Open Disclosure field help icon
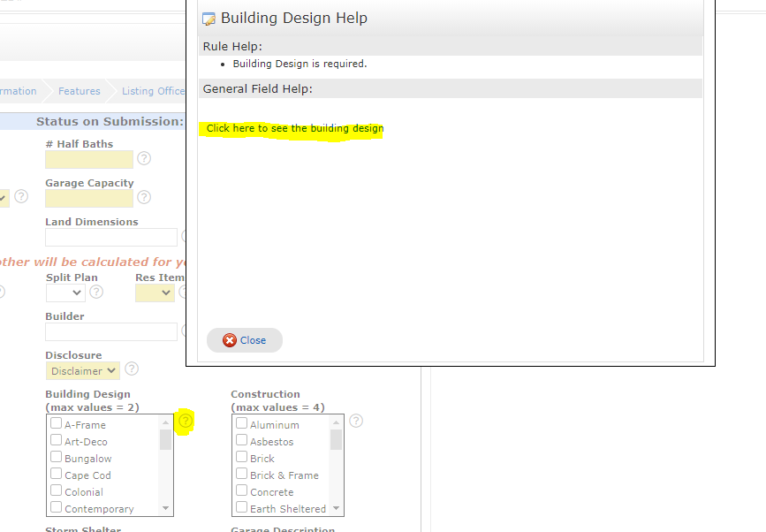The height and width of the screenshot is (532, 766). pos(132,369)
